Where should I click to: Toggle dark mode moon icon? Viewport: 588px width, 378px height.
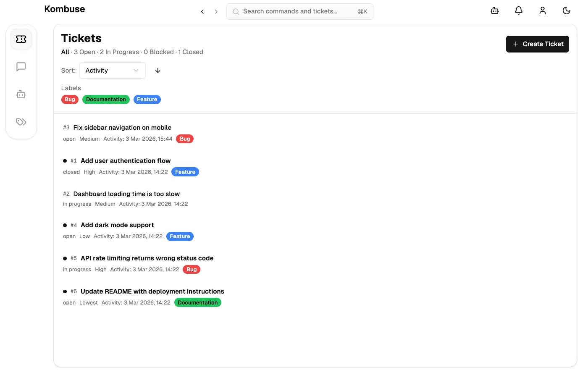point(566,11)
